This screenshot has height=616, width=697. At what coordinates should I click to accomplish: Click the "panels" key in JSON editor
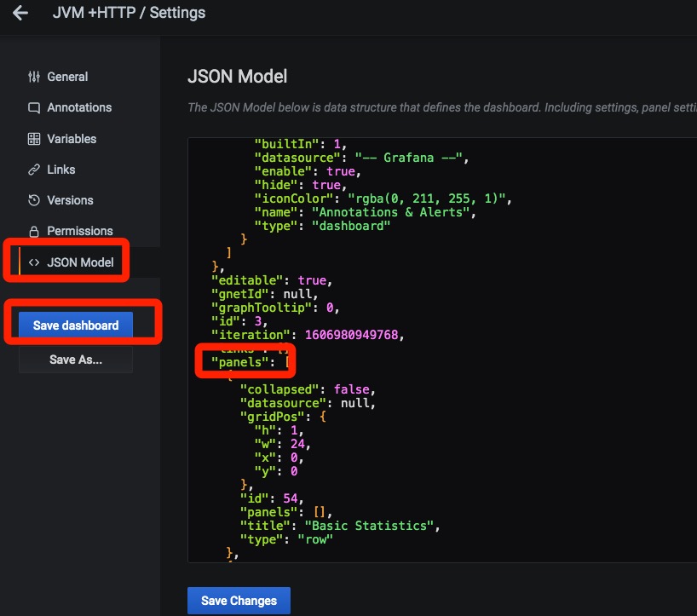pos(239,362)
